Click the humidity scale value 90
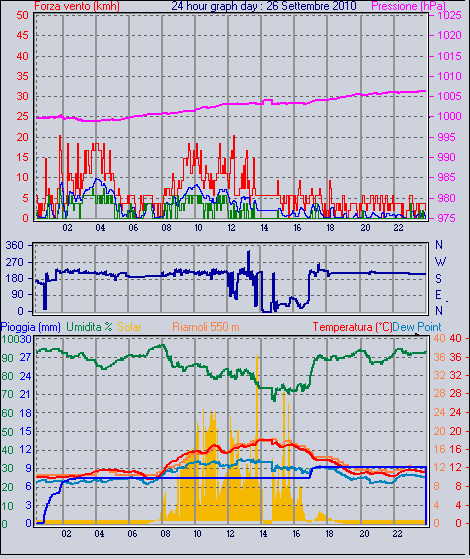 coord(7,358)
